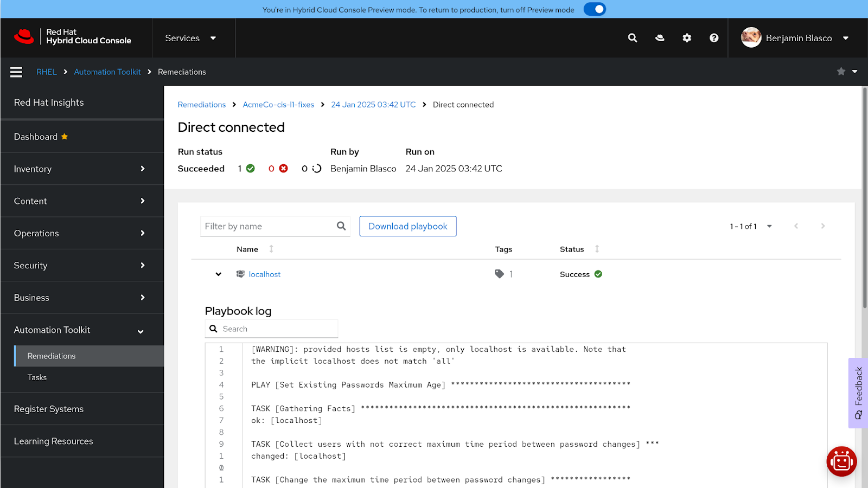This screenshot has width=868, height=488.
Task: Sort by Status column arrows
Action: [x=597, y=249]
